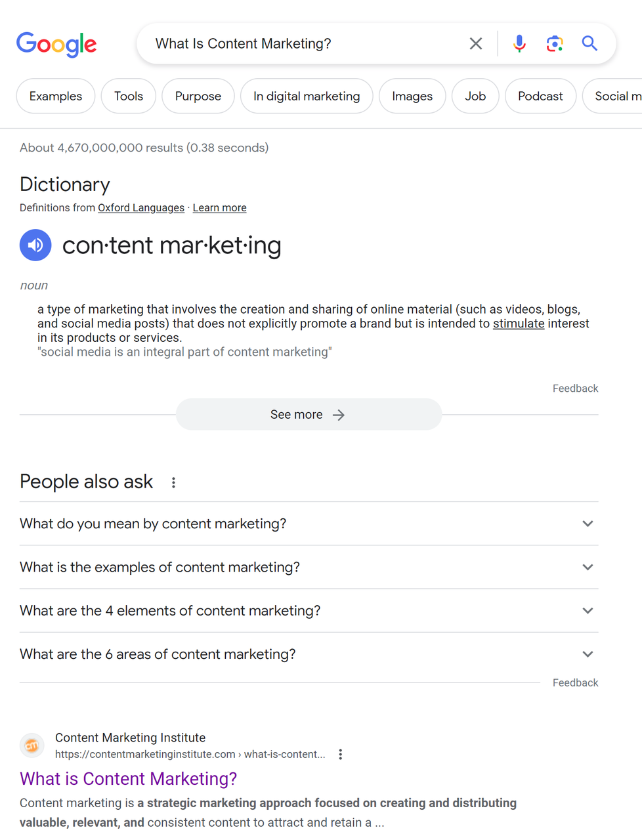Open the "What is Content Marketing?" result

[128, 778]
